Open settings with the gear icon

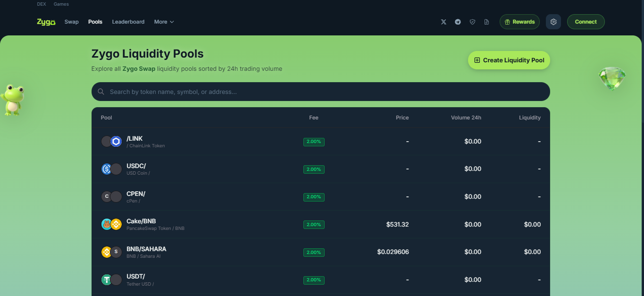pyautogui.click(x=553, y=22)
